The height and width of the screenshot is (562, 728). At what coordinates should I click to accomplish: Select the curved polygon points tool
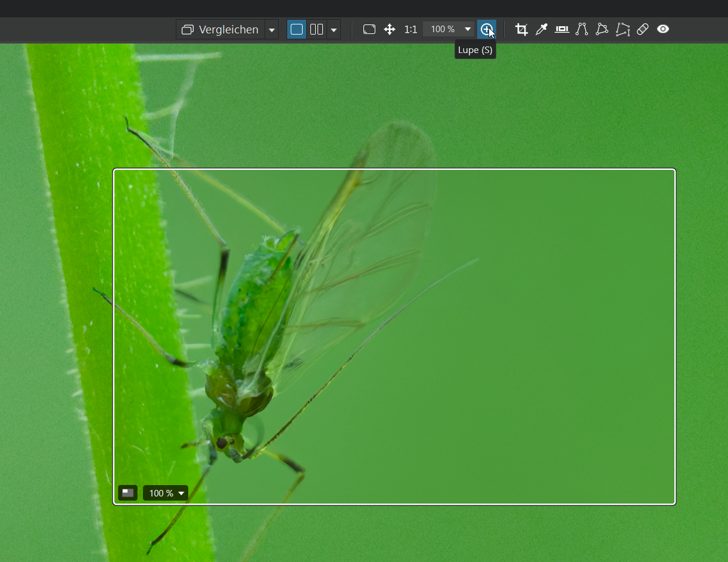coord(602,29)
